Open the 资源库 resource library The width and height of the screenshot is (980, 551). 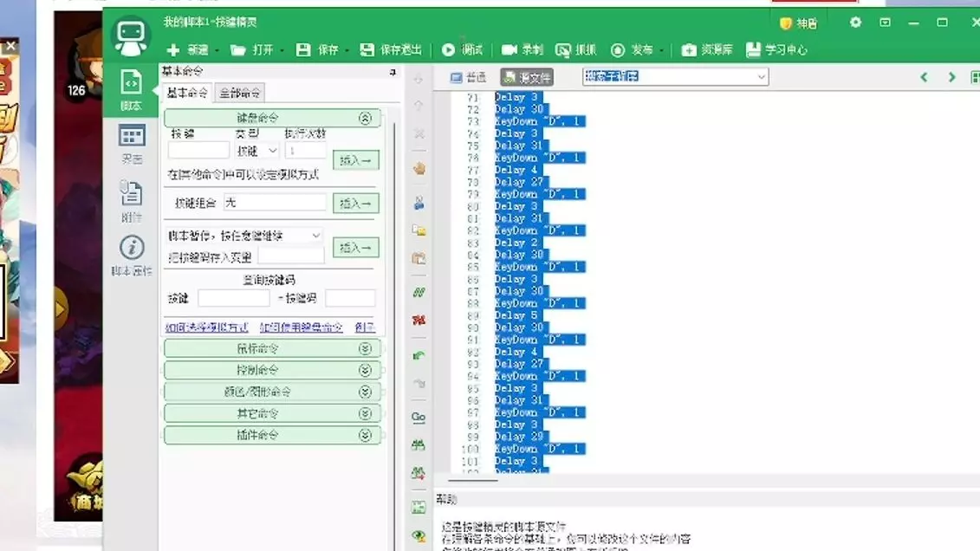[707, 50]
